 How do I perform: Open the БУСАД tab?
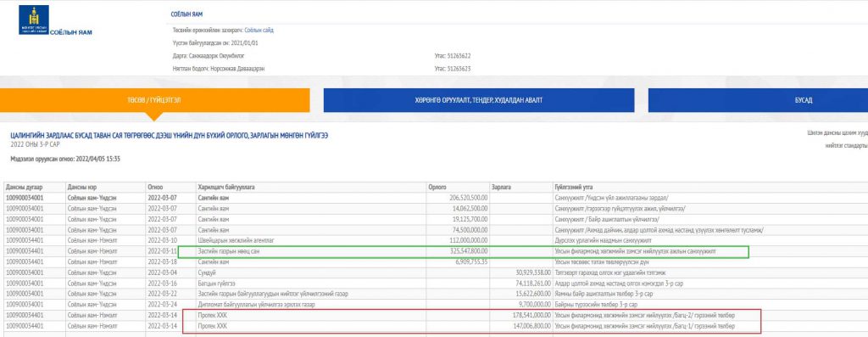(x=804, y=100)
